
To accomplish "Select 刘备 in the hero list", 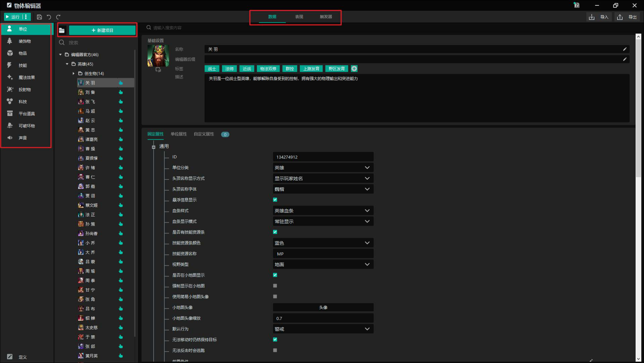I will pos(90,92).
